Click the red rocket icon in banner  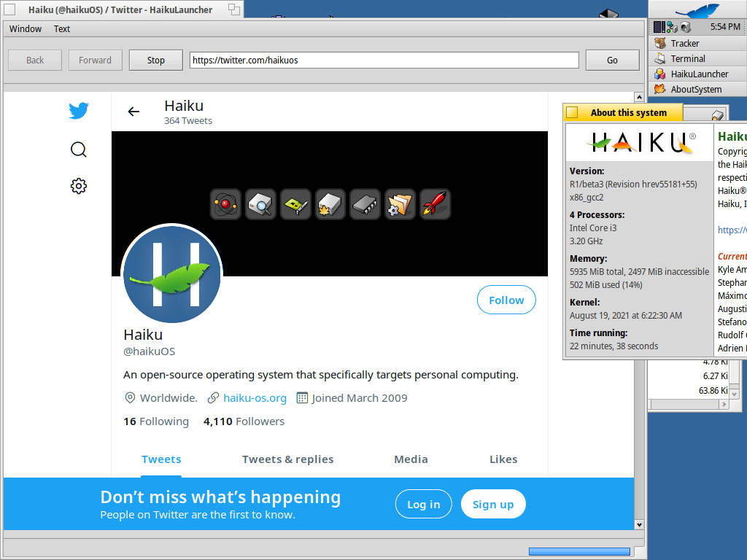click(435, 204)
